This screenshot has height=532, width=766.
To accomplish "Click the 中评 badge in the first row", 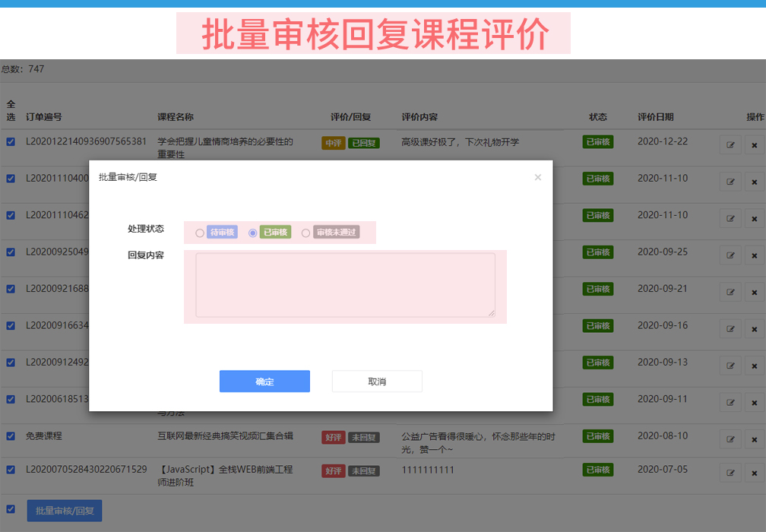I will coord(334,143).
